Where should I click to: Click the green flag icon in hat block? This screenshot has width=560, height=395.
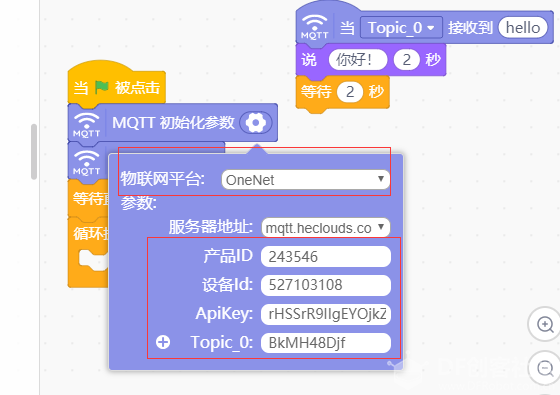102,87
